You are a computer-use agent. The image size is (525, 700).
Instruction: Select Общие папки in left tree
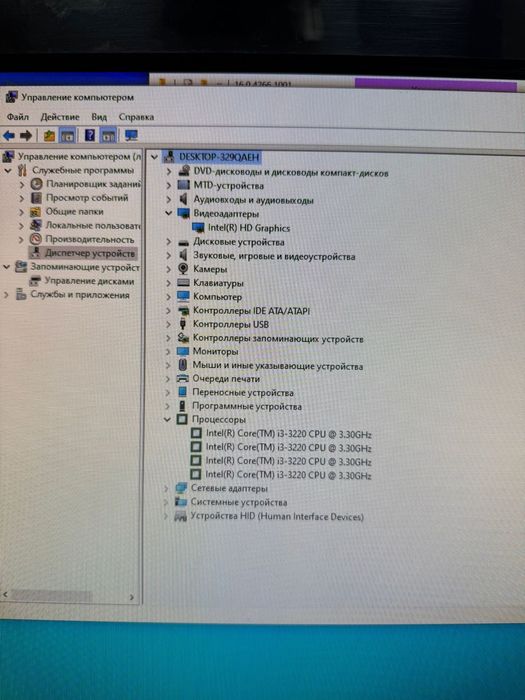pos(74,212)
